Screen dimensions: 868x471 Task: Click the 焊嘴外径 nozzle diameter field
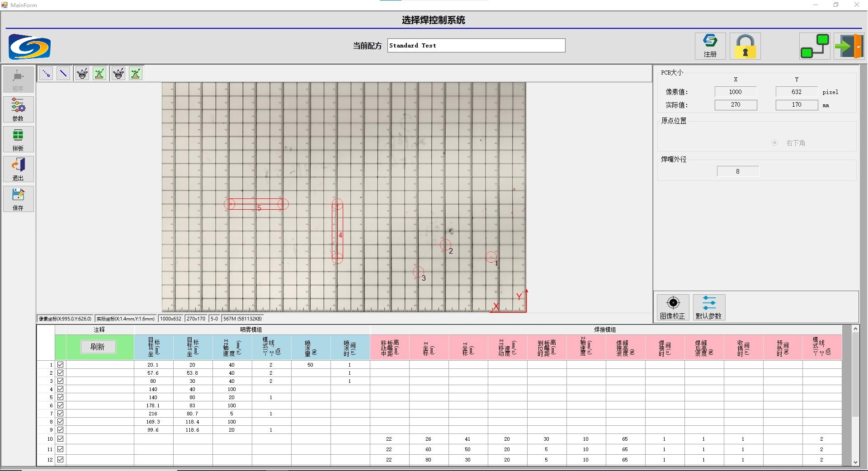737,171
